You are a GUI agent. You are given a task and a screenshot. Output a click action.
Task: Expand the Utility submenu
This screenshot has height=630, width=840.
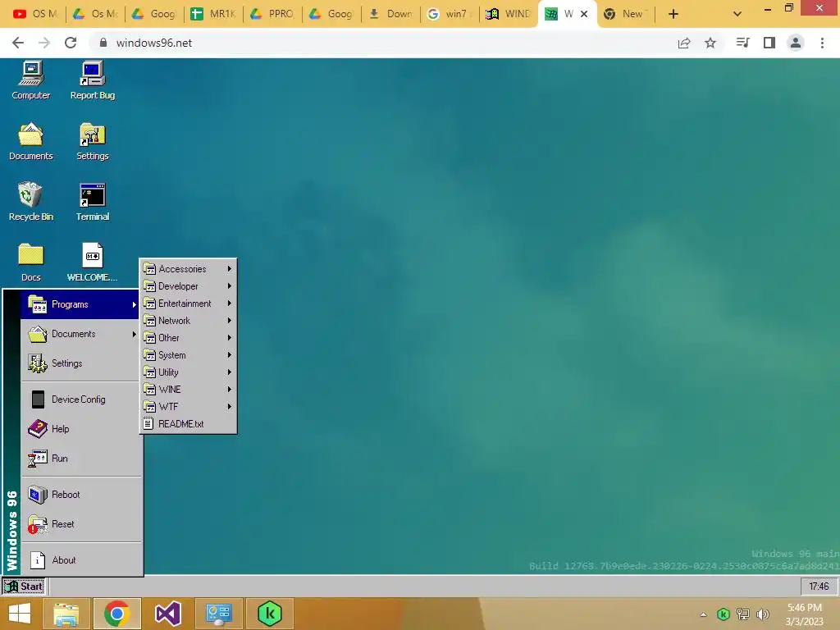pyautogui.click(x=188, y=372)
